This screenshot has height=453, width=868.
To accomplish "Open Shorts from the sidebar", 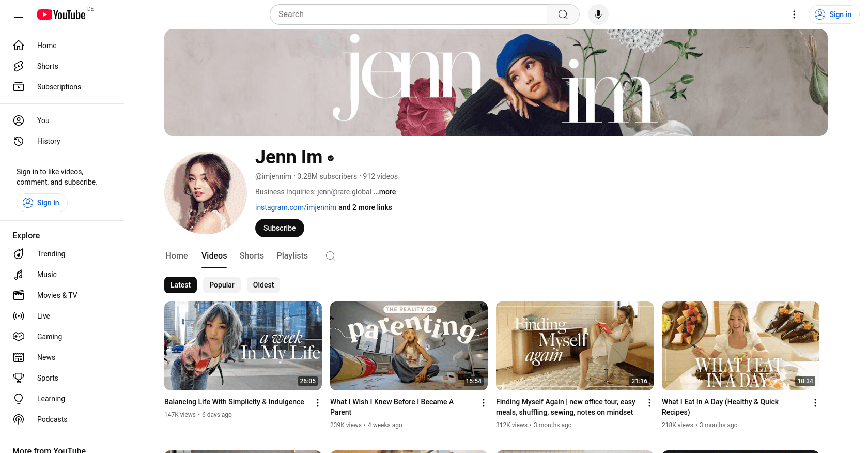I will click(48, 66).
